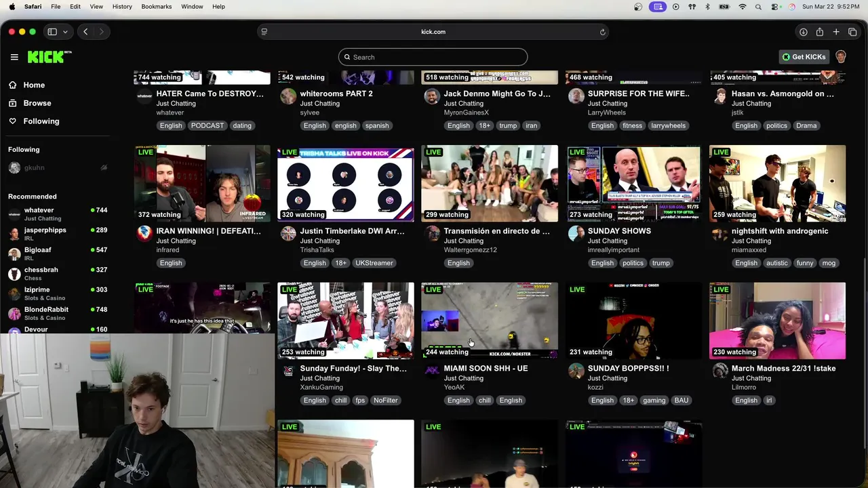Select recommended channel Iziprime

pos(57,293)
